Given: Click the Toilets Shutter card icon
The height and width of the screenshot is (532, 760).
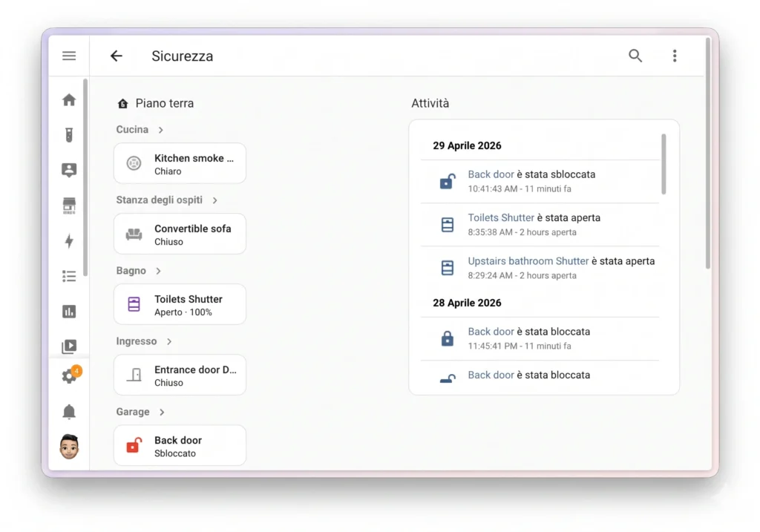Looking at the screenshot, I should (x=134, y=304).
